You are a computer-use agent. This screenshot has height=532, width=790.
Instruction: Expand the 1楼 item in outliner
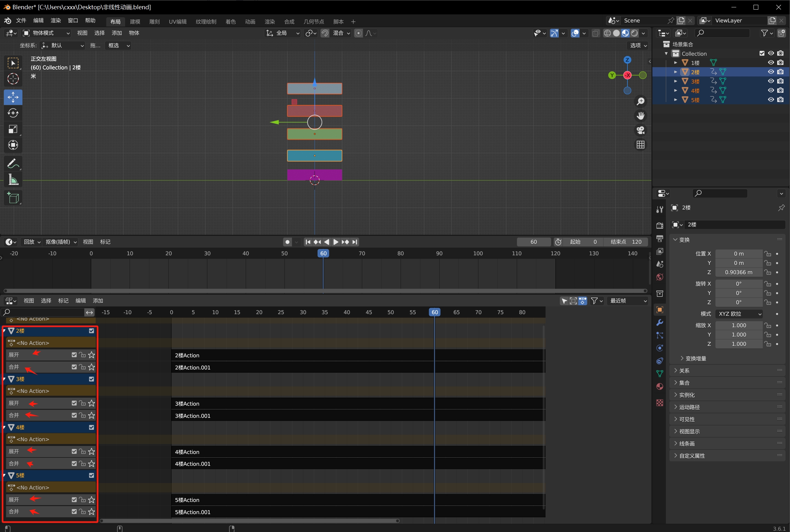click(x=676, y=63)
